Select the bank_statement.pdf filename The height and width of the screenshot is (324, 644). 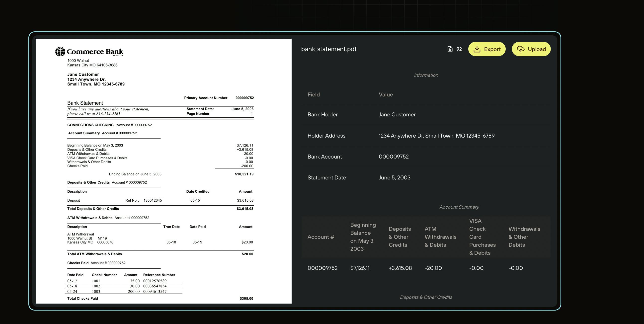[x=329, y=49]
